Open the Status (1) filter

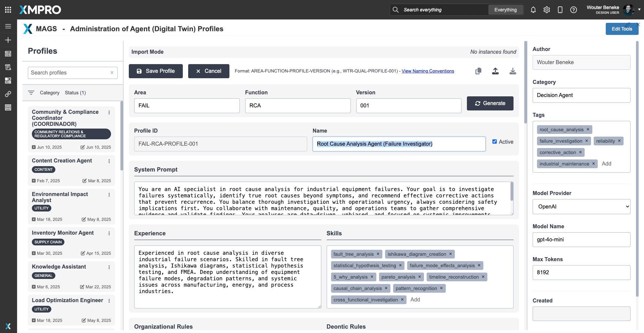click(75, 93)
